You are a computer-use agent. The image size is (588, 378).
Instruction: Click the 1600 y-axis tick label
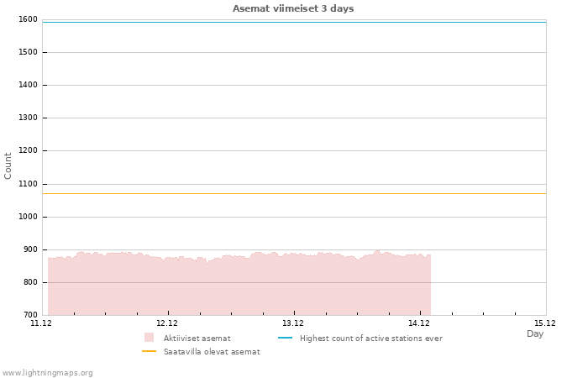28,19
